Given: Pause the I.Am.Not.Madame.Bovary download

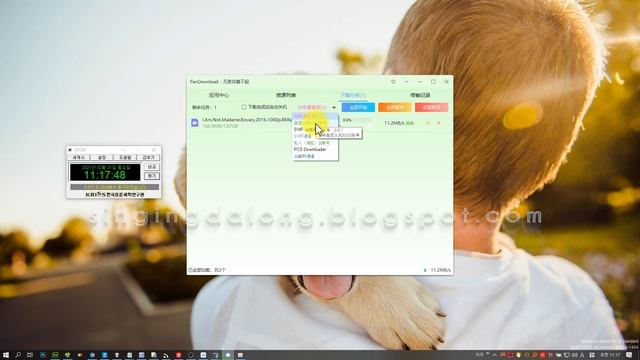Looking at the screenshot, I should (429, 123).
